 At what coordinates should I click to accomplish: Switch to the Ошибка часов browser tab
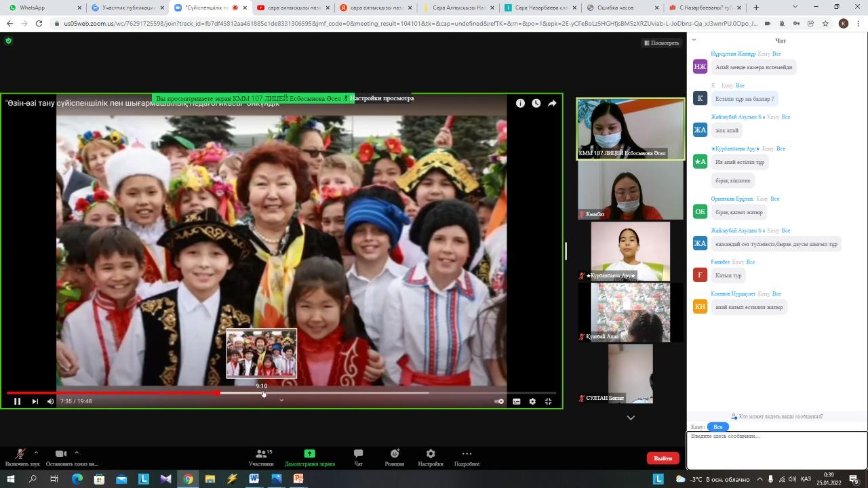[x=623, y=7]
